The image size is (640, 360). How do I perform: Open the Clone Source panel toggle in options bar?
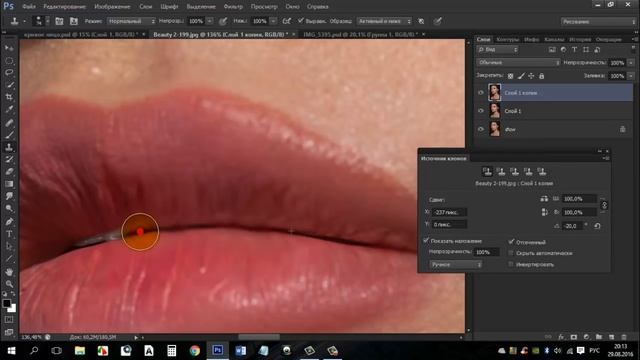click(74, 21)
